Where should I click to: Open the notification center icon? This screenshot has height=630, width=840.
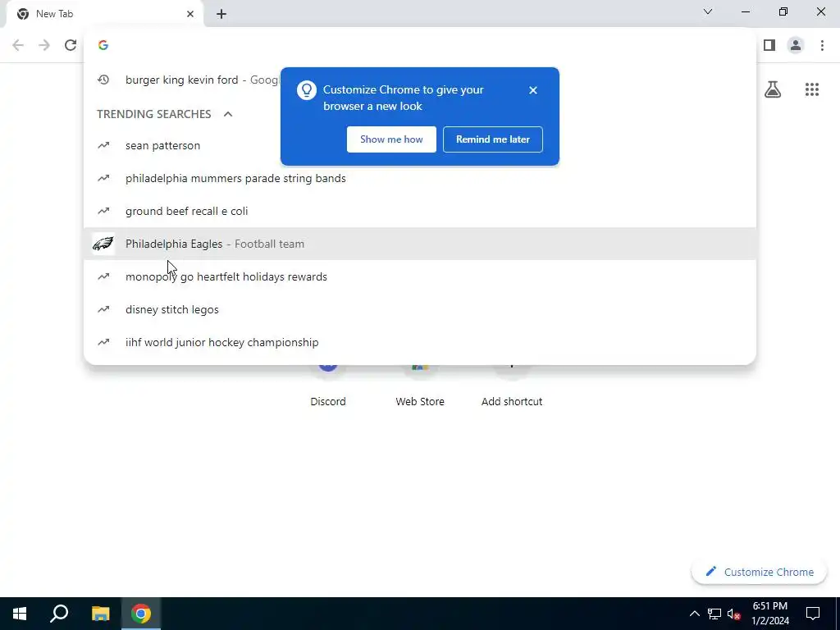(x=813, y=614)
